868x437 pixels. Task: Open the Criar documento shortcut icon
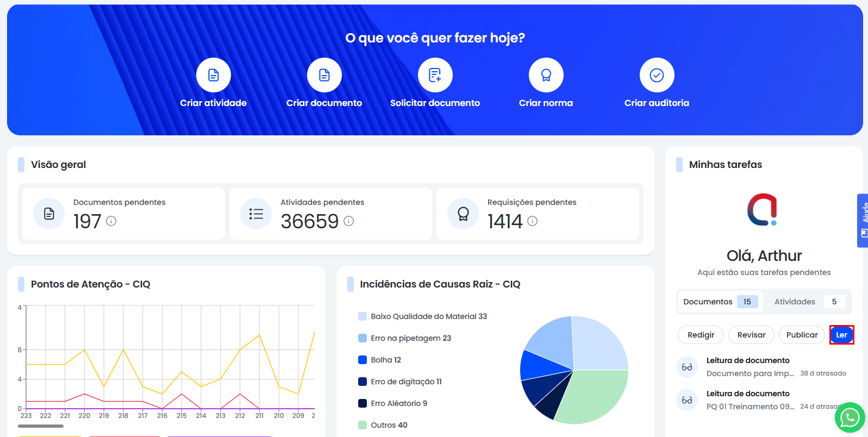(324, 75)
